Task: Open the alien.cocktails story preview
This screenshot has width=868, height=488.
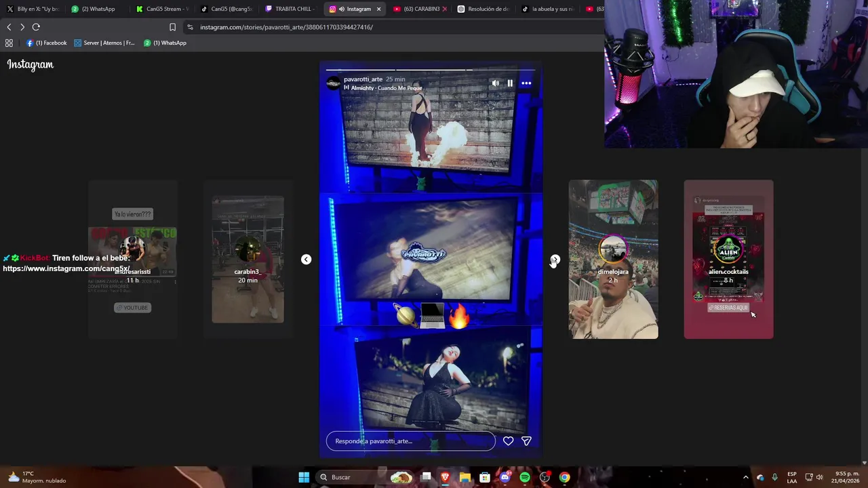Action: point(728,260)
